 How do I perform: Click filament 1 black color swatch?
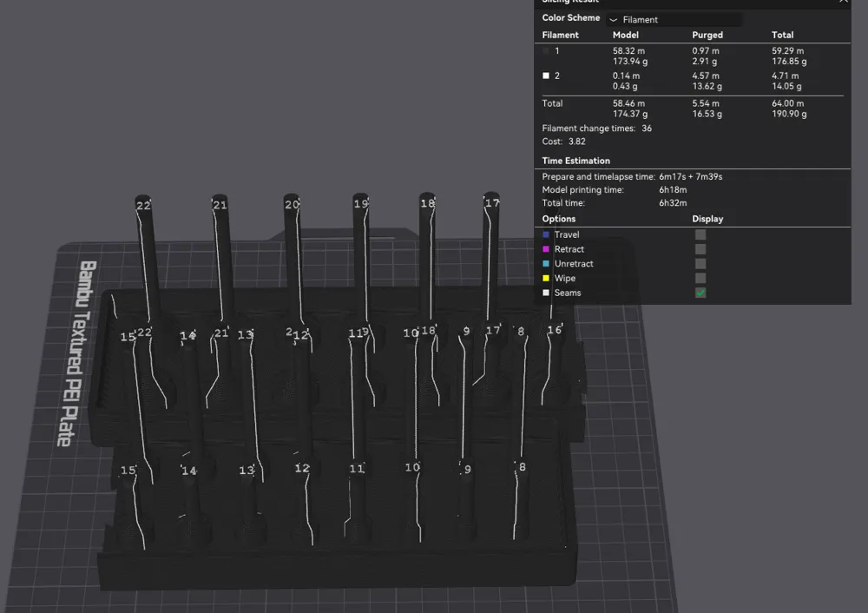click(546, 51)
